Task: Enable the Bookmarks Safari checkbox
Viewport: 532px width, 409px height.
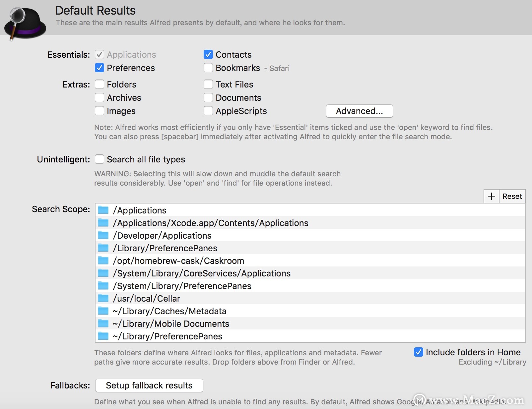Action: click(208, 68)
